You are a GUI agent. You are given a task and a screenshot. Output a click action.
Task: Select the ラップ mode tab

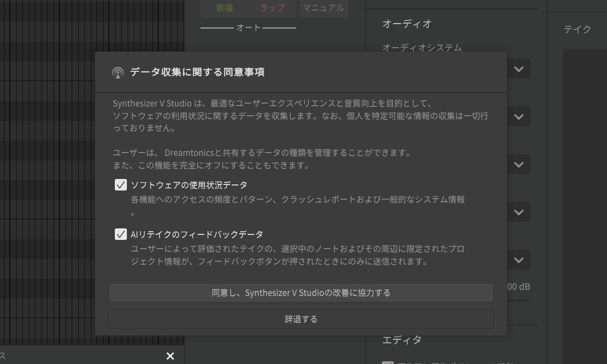tap(272, 8)
